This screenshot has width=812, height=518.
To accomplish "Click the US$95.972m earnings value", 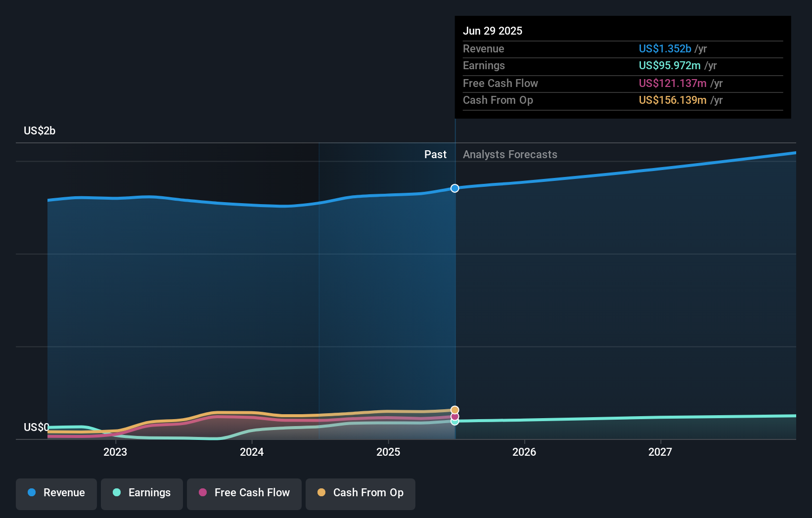I will (670, 65).
